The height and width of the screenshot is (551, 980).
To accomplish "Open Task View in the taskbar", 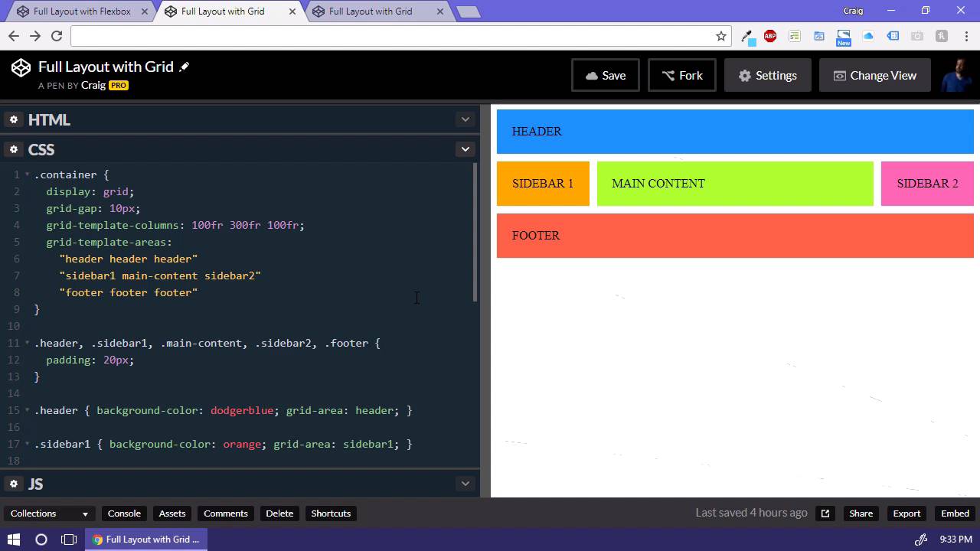I will click(x=69, y=540).
